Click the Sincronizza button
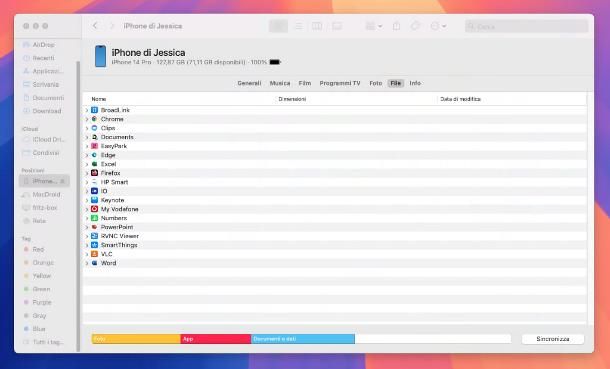The image size is (610, 369). click(552, 339)
